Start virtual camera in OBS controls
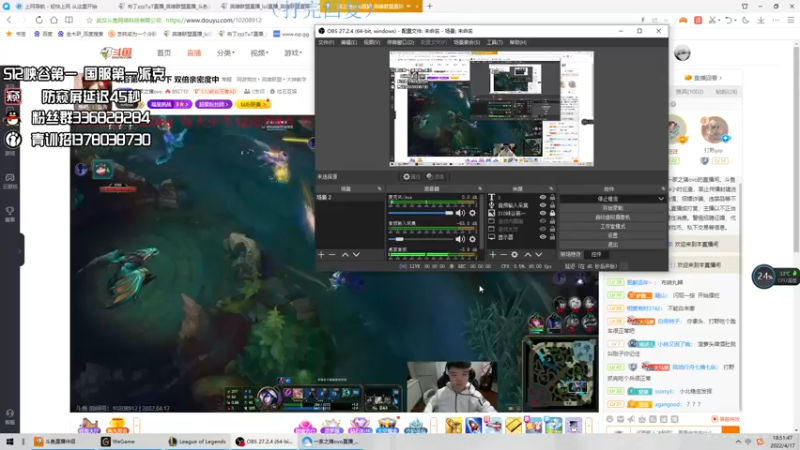 [x=613, y=217]
